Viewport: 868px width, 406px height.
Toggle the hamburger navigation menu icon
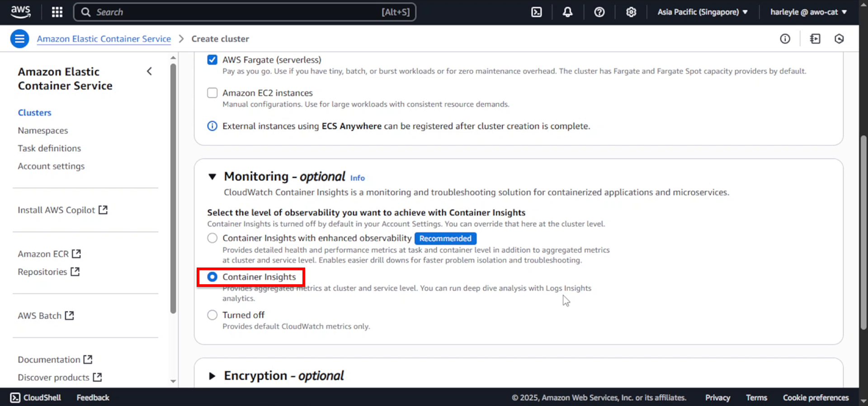(x=19, y=39)
